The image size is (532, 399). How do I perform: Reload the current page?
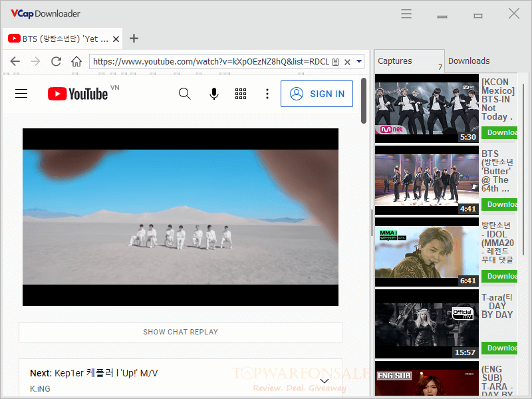click(x=56, y=61)
